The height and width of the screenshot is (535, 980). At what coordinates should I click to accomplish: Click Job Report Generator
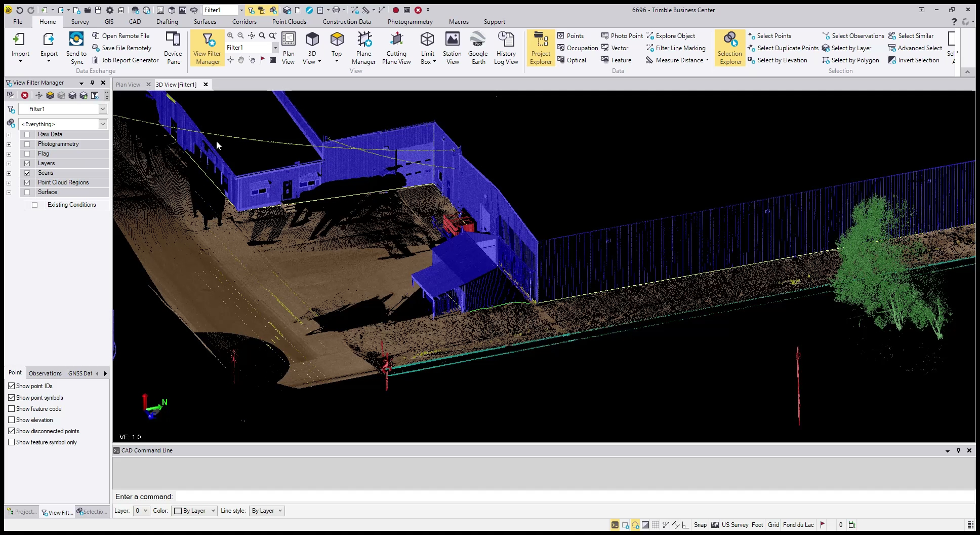[x=126, y=60]
